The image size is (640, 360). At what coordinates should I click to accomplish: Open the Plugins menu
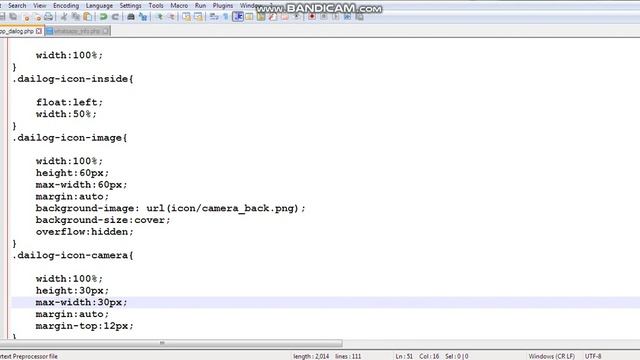[x=223, y=5]
